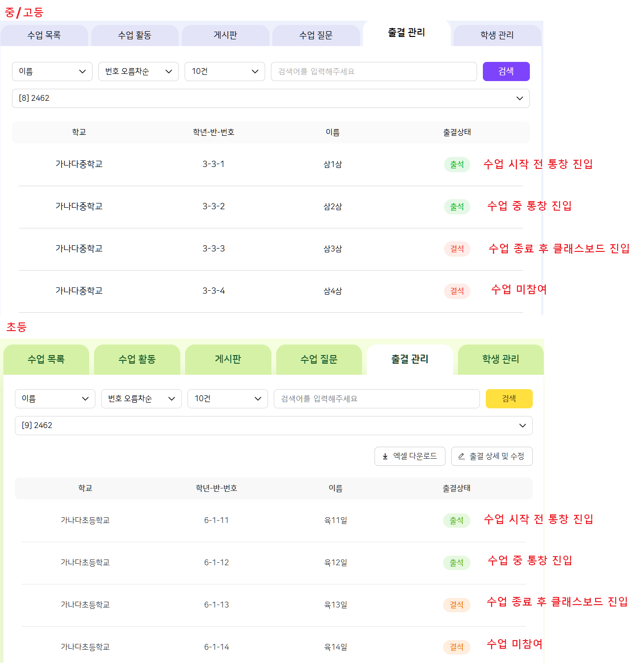Screen dimensions: 644x666
Task: Open the top 번호 오름차순 sort dropdown
Action: [139, 71]
